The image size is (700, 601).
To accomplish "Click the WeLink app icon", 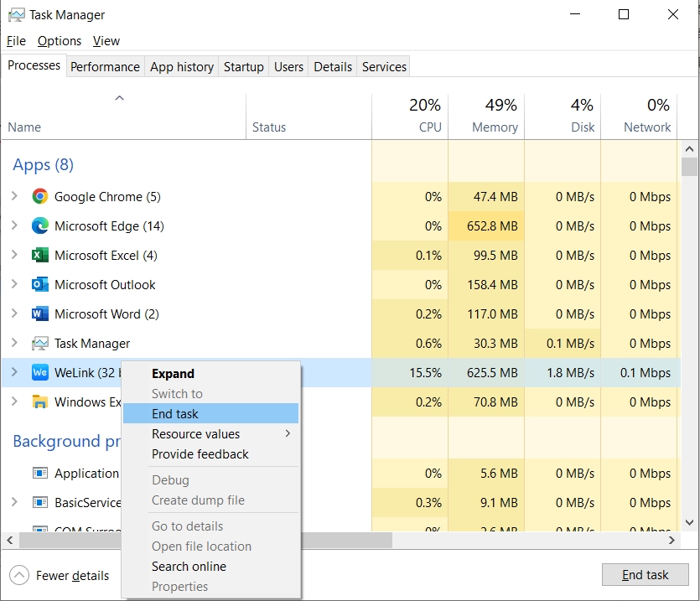I will pos(39,372).
